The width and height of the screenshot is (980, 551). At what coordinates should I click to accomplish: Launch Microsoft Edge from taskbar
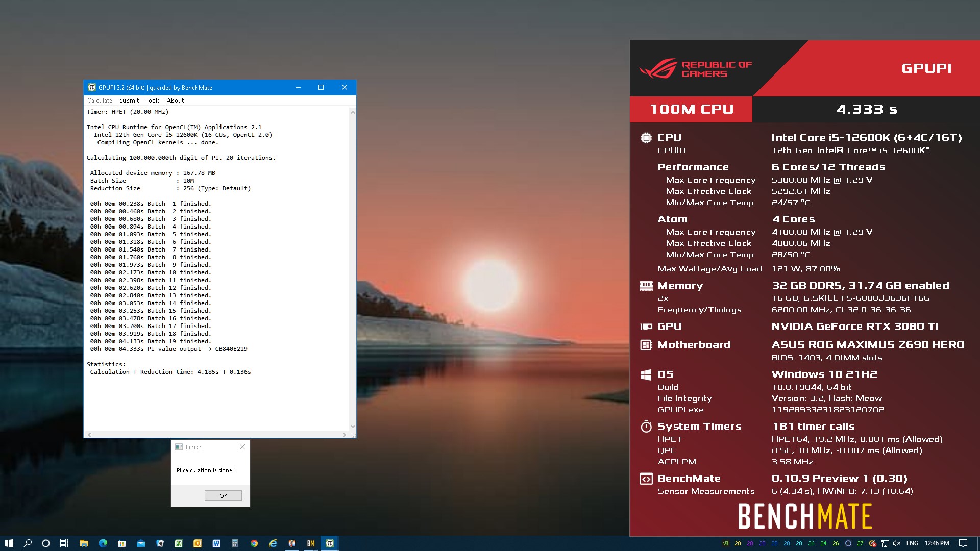pyautogui.click(x=103, y=543)
